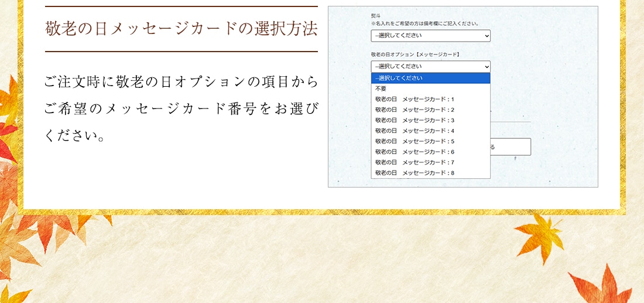Click the ※名入れ note about 備考欄
This screenshot has height=303, width=644.
[425, 24]
